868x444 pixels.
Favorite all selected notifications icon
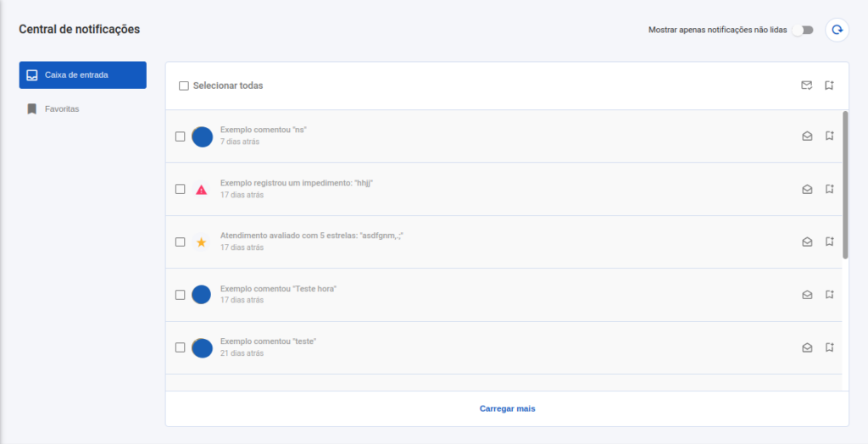click(829, 86)
